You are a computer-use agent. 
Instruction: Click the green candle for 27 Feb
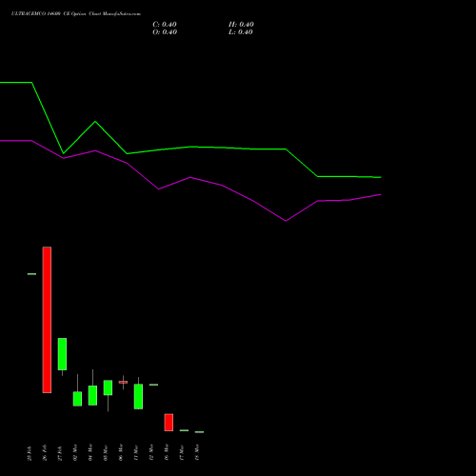point(62,354)
